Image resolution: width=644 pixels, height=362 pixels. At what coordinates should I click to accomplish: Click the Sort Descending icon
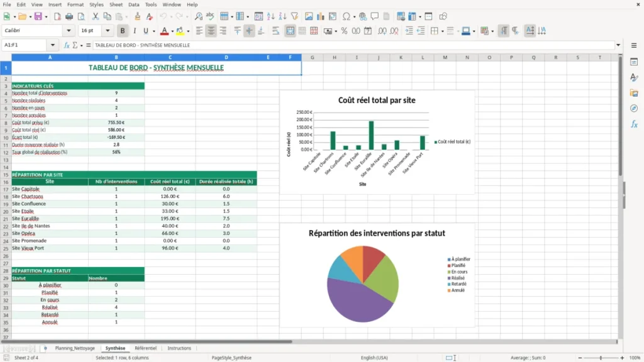pos(282,16)
